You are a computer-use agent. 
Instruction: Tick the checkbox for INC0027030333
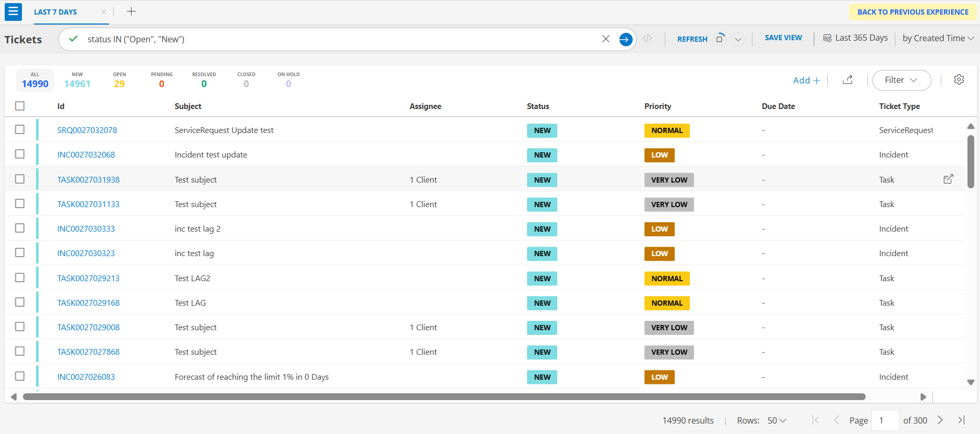[x=20, y=228]
